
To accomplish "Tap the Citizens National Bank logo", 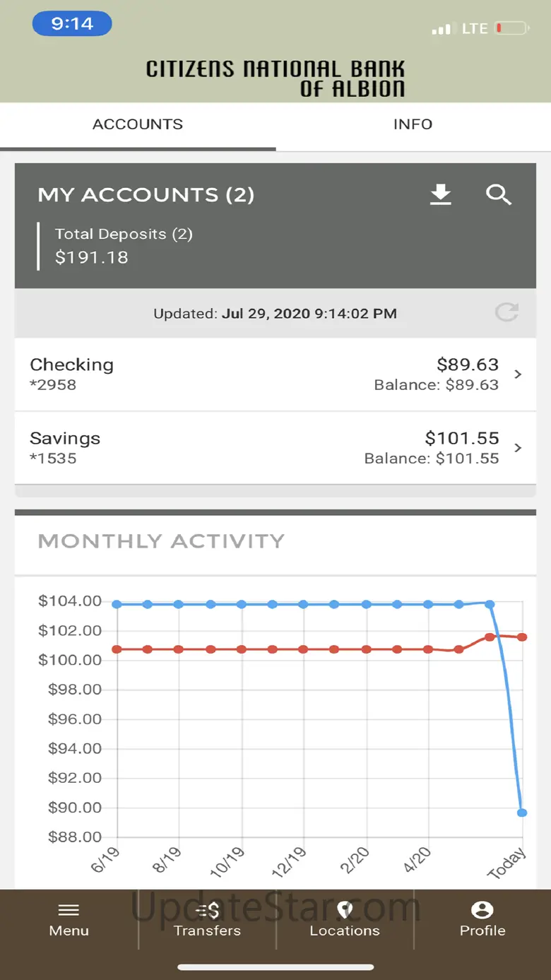I will point(275,78).
